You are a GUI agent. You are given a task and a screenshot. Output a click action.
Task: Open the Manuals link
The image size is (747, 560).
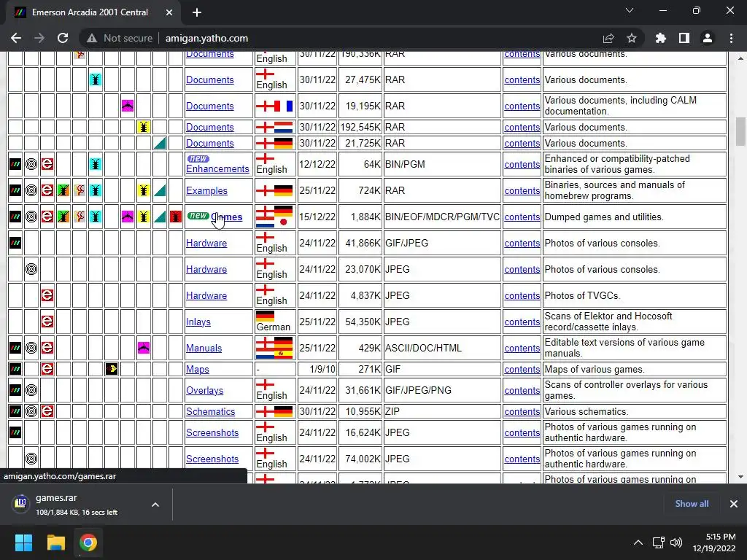(x=204, y=348)
